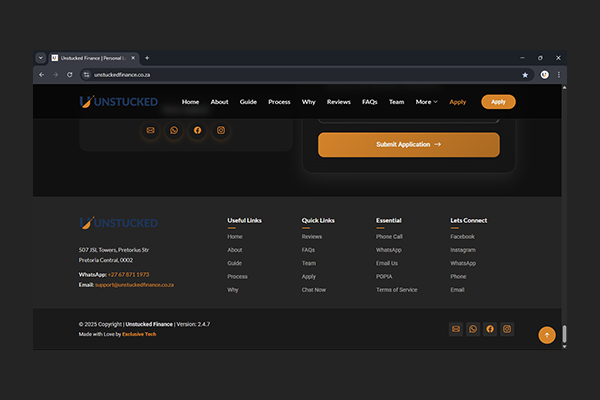The height and width of the screenshot is (400, 600).
Task: Click the email icon in contact card
Action: (x=150, y=131)
